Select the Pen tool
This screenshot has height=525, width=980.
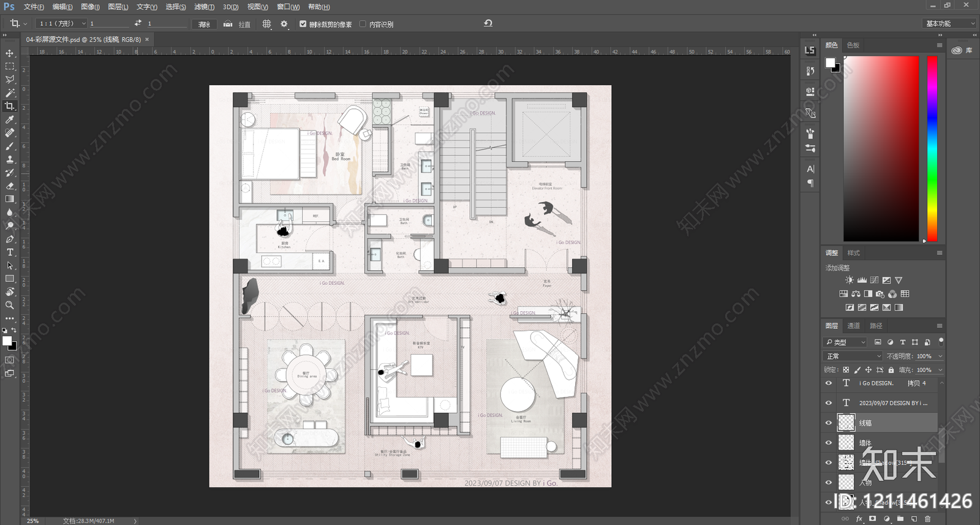click(10, 239)
